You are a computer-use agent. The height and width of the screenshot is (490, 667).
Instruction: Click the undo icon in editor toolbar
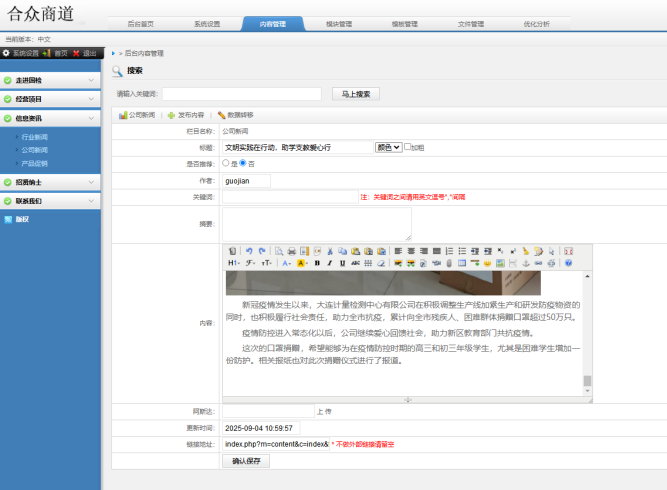coord(249,251)
